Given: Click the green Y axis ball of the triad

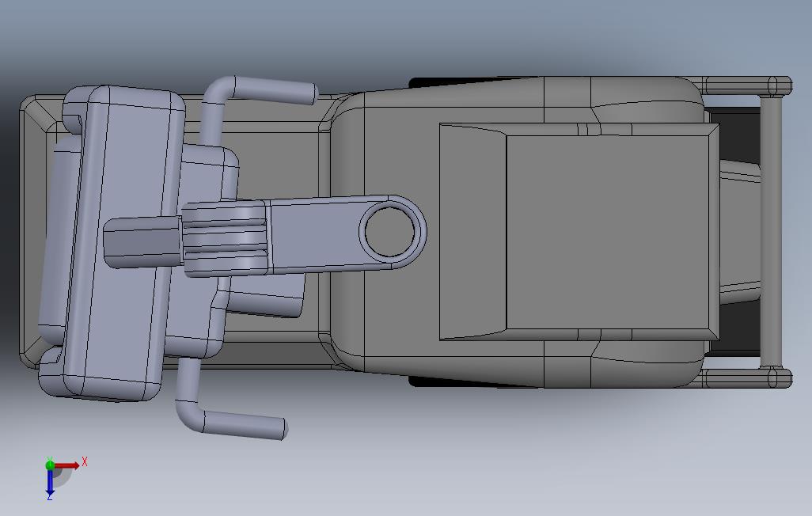Looking at the screenshot, I should [x=50, y=465].
